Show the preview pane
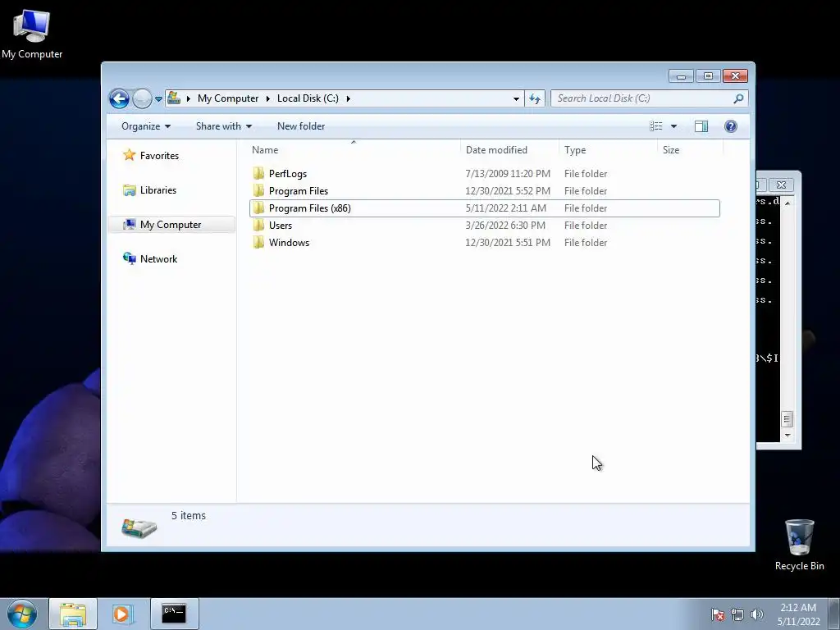The image size is (840, 630). click(701, 126)
